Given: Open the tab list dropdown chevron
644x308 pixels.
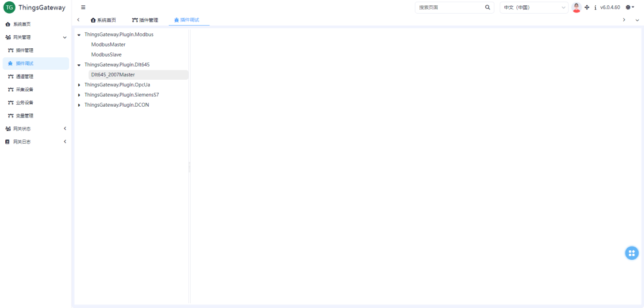Looking at the screenshot, I should pos(637,20).
